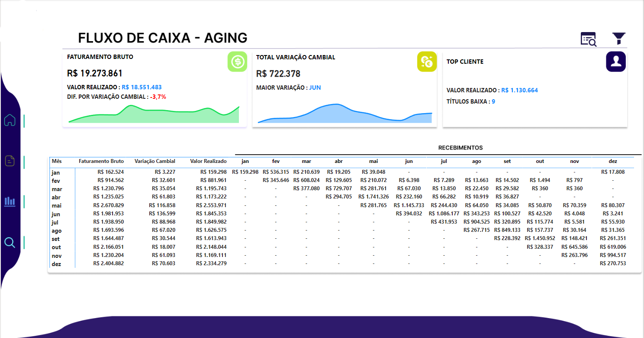644x338 pixels.
Task: Click cell R$ 1.086.177 in jun row
Action: [x=444, y=213]
